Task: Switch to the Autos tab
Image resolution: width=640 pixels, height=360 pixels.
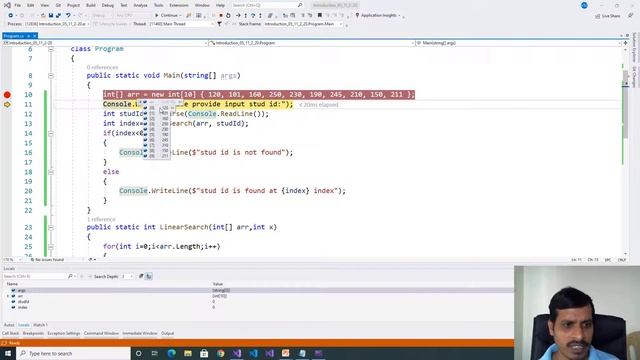Action: 9,325
